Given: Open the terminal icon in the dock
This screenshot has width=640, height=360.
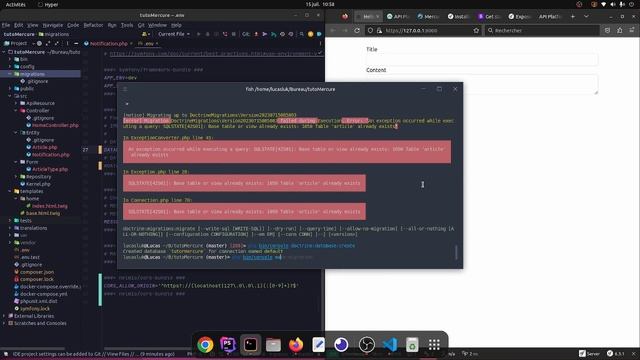Looking at the screenshot, I should (251, 344).
